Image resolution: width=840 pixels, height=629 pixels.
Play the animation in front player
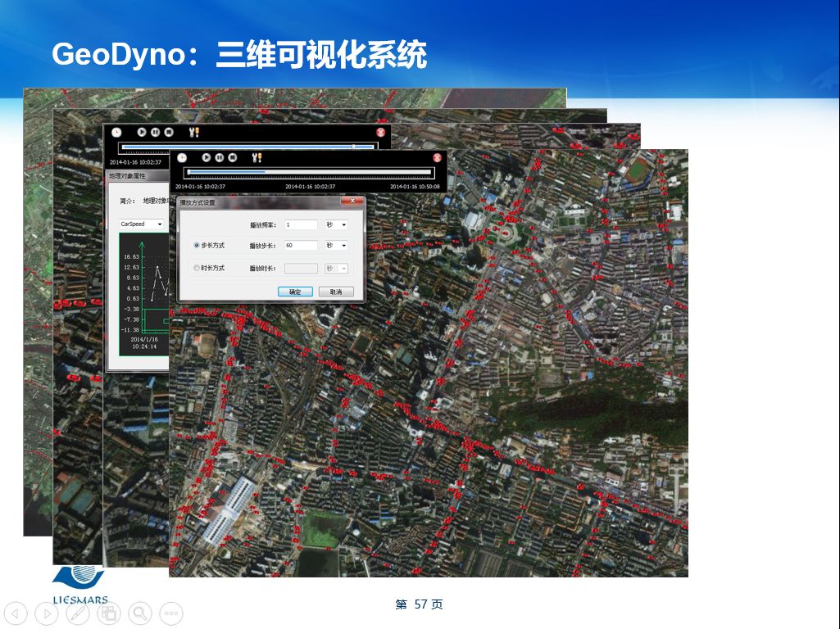coord(207,157)
